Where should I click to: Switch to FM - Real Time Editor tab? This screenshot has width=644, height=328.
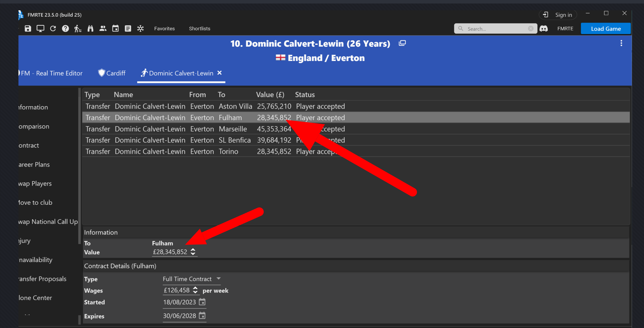(x=51, y=73)
